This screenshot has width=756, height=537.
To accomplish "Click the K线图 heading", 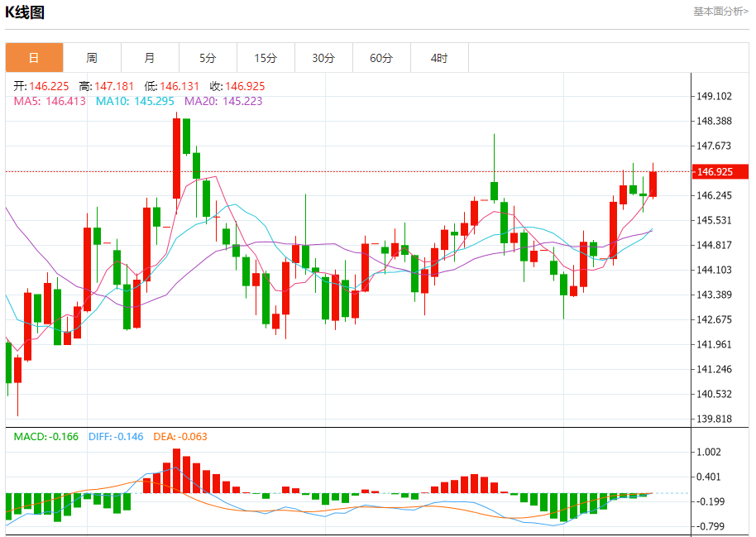I will [x=25, y=12].
